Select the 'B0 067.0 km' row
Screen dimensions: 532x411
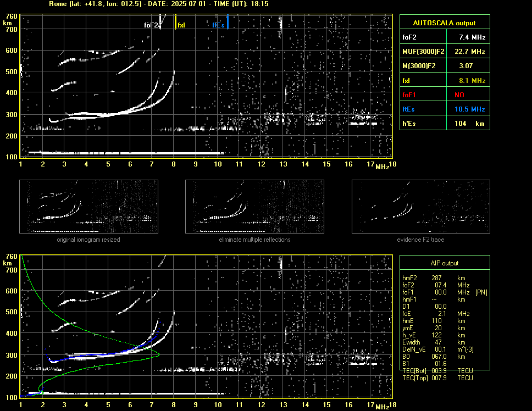coord(434,357)
